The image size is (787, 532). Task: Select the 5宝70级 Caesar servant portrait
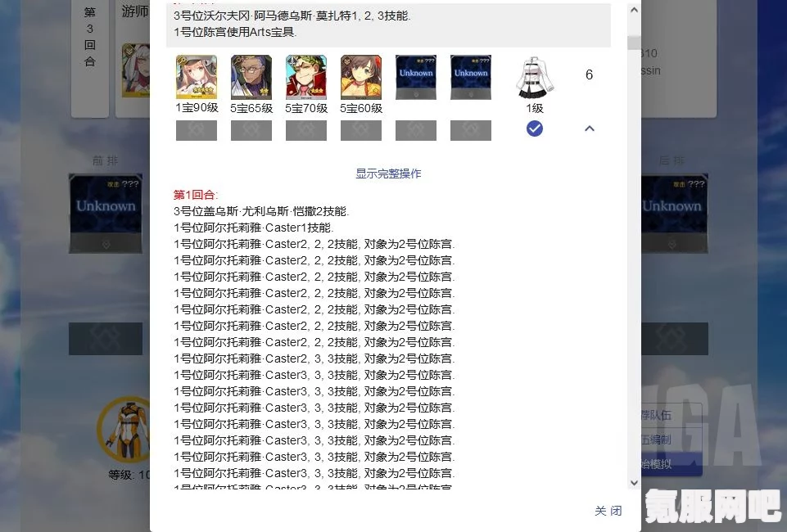306,77
